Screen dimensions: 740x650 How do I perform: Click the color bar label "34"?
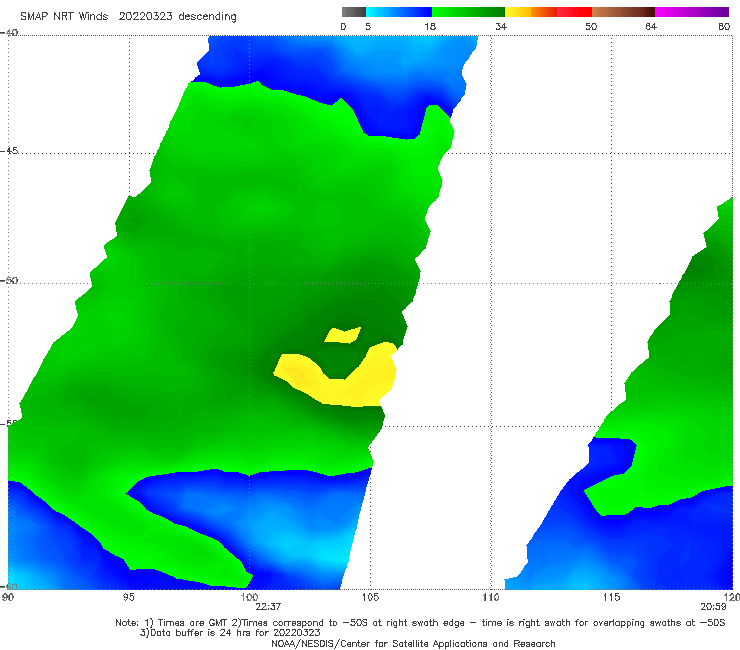point(501,27)
